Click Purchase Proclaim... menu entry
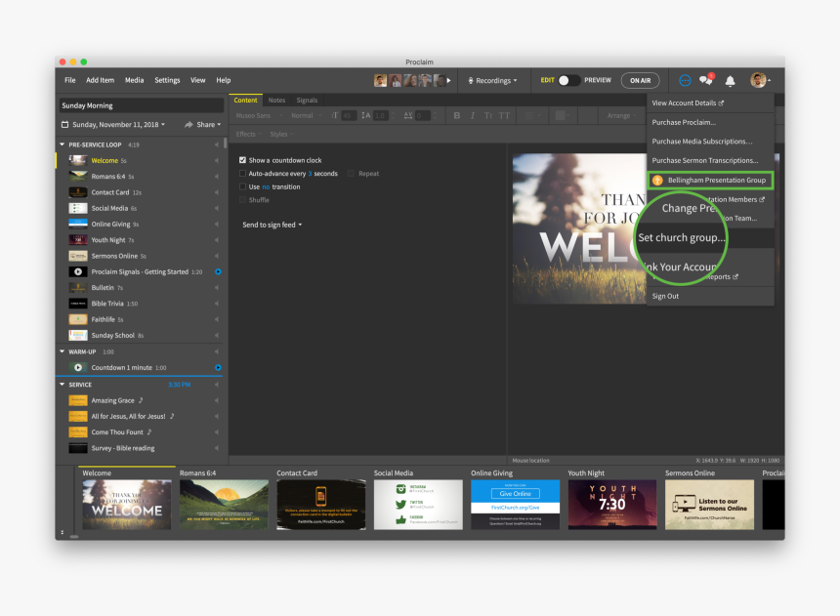This screenshot has height=616, width=840. click(x=684, y=122)
